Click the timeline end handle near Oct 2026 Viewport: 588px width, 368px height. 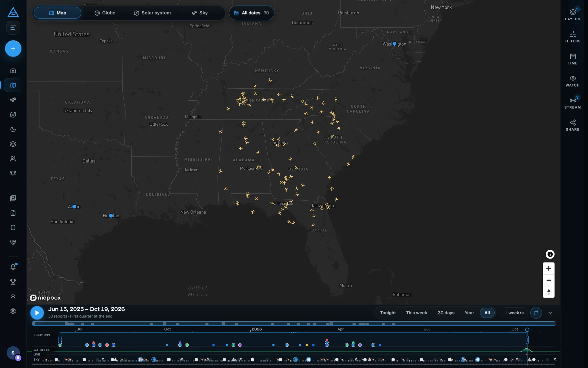click(x=527, y=340)
